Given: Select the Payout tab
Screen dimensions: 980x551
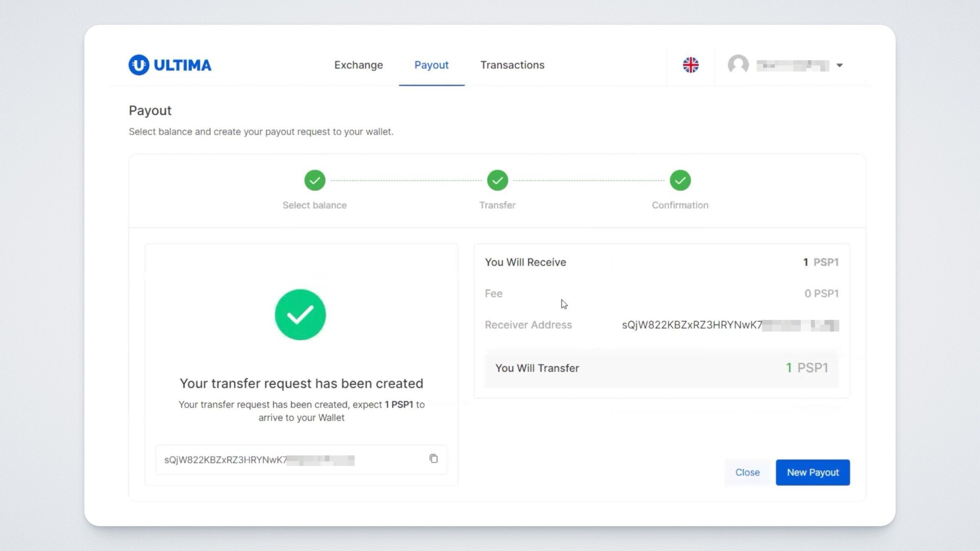Looking at the screenshot, I should click(431, 65).
